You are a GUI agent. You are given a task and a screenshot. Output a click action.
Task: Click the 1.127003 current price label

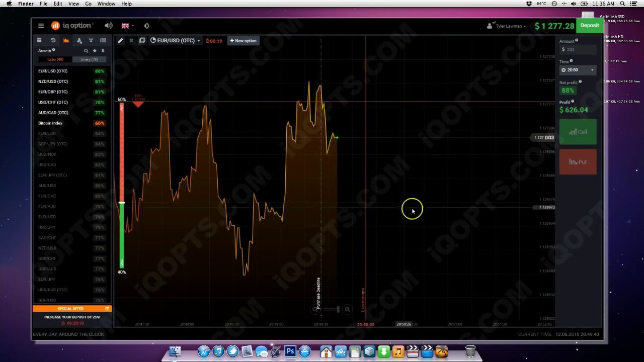click(544, 138)
